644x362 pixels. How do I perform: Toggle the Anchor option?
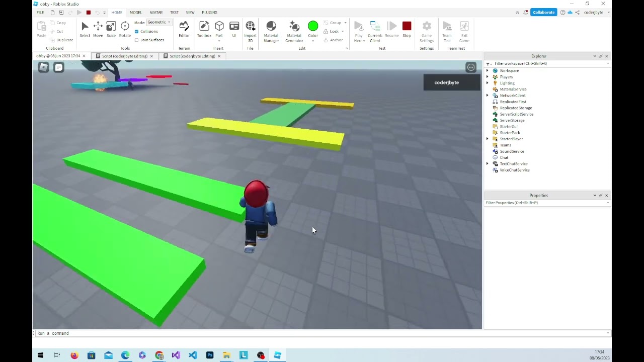click(x=333, y=40)
